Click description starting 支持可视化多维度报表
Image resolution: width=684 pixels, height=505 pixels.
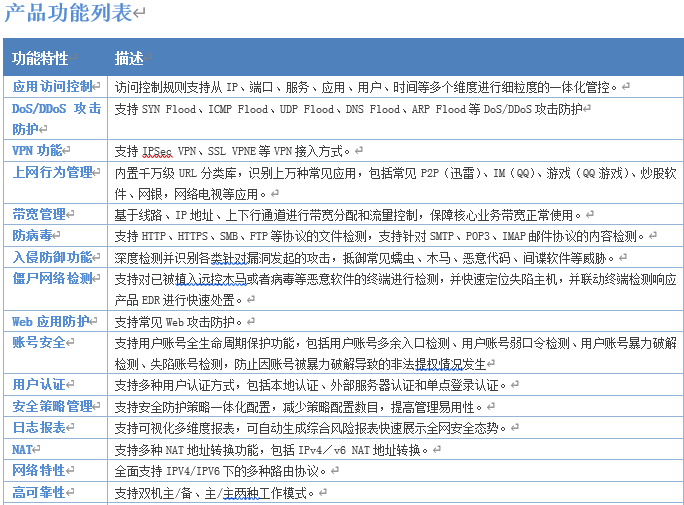coord(310,428)
